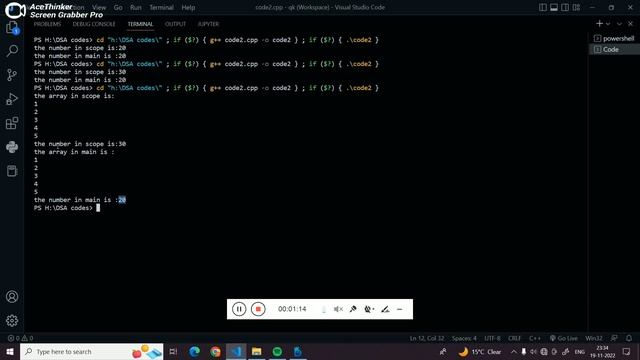Select encoding via UTF-8 status item

pos(492,338)
